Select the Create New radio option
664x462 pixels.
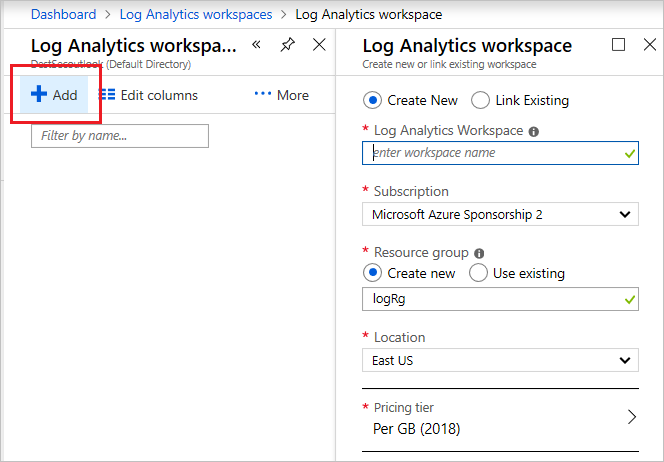coord(372,100)
